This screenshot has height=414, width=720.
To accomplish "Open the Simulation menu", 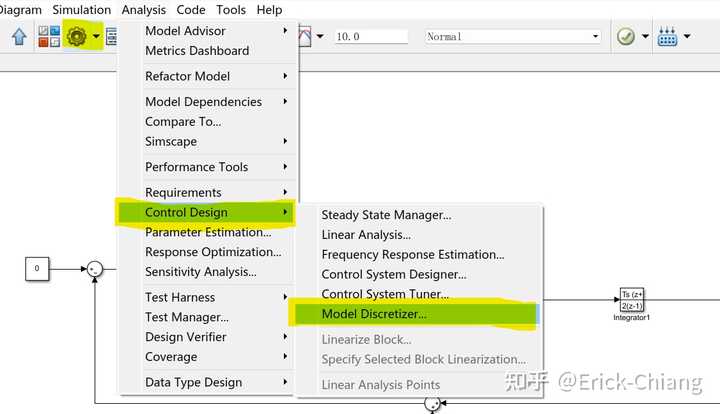I will tap(82, 10).
